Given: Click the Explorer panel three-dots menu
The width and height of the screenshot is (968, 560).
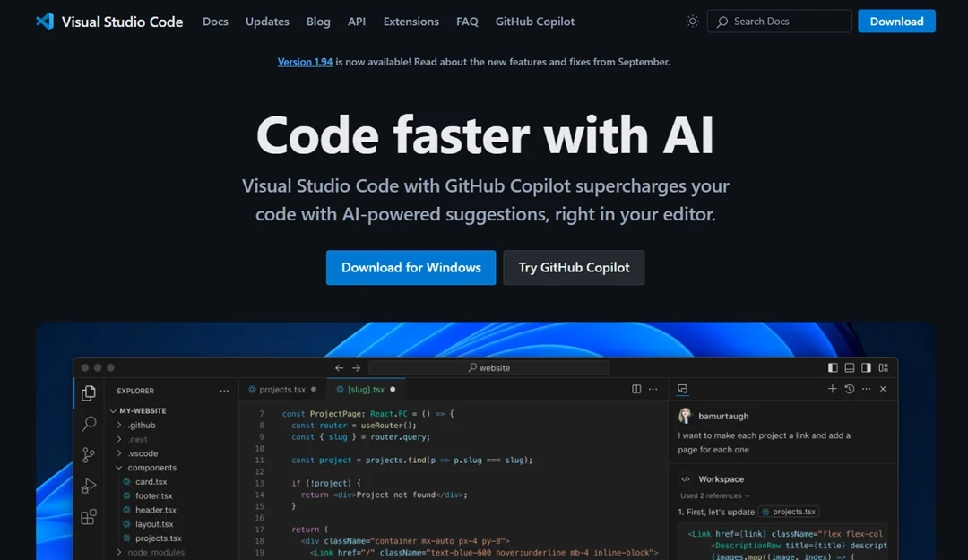Looking at the screenshot, I should tap(224, 391).
